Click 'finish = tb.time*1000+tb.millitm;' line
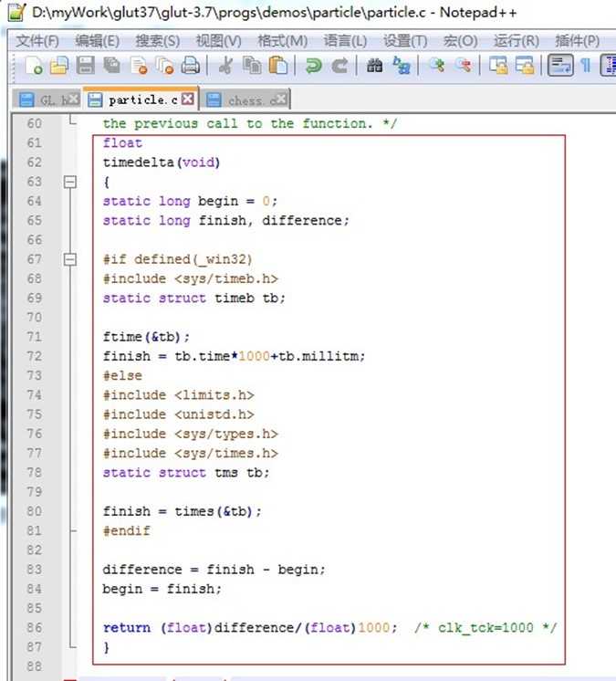The height and width of the screenshot is (681, 616). point(234,356)
